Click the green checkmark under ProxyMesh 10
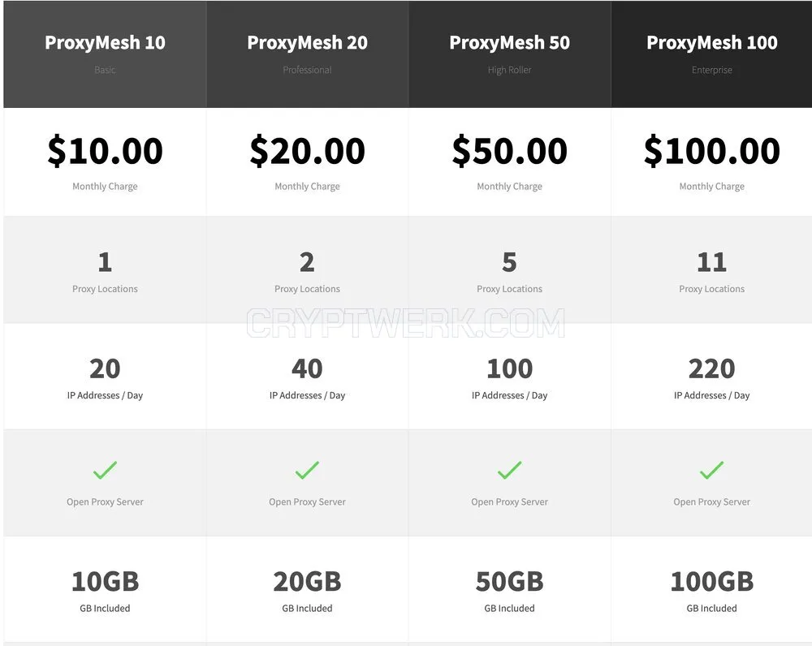This screenshot has height=646, width=812. (x=105, y=470)
